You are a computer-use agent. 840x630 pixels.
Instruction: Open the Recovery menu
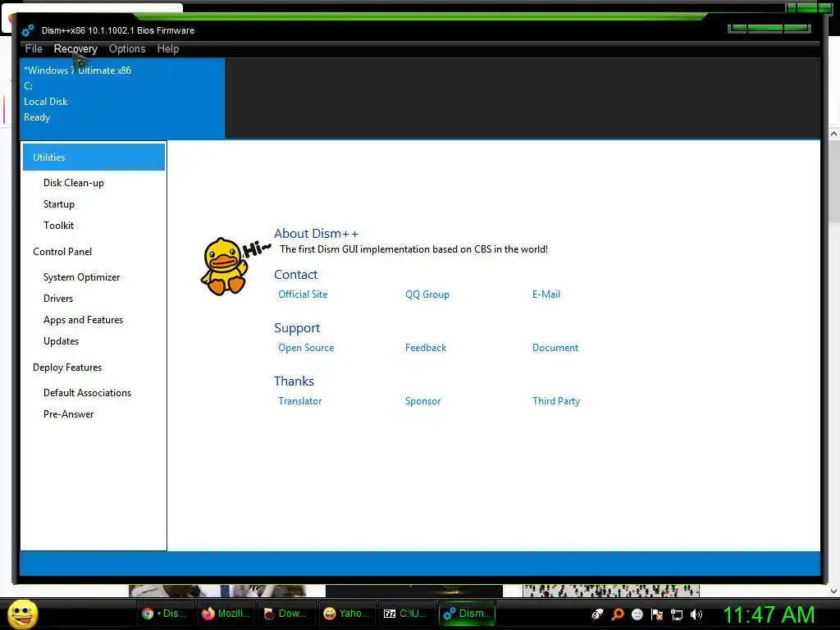point(75,48)
